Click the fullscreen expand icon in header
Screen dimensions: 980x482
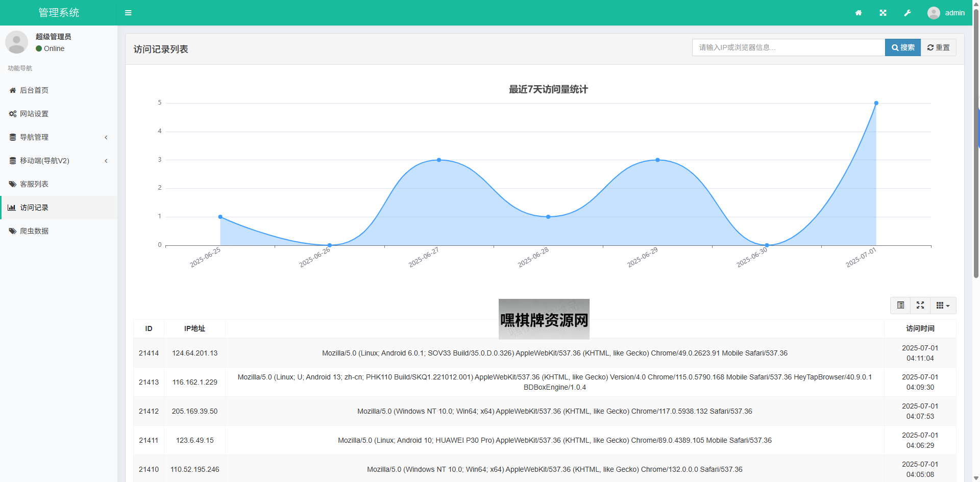pyautogui.click(x=883, y=13)
